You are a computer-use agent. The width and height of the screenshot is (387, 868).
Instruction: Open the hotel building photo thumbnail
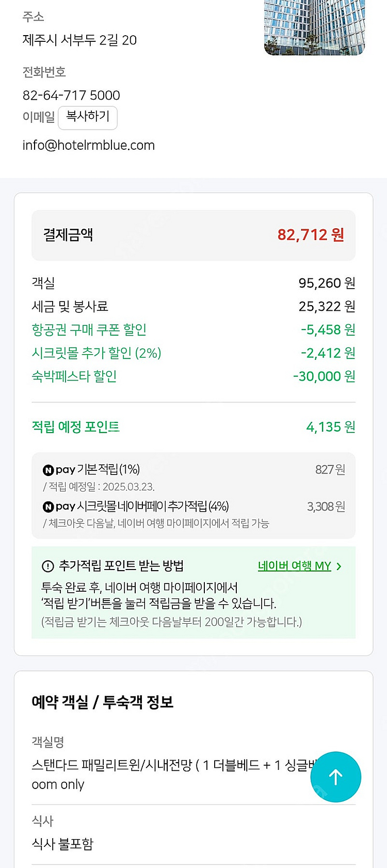[x=314, y=27]
